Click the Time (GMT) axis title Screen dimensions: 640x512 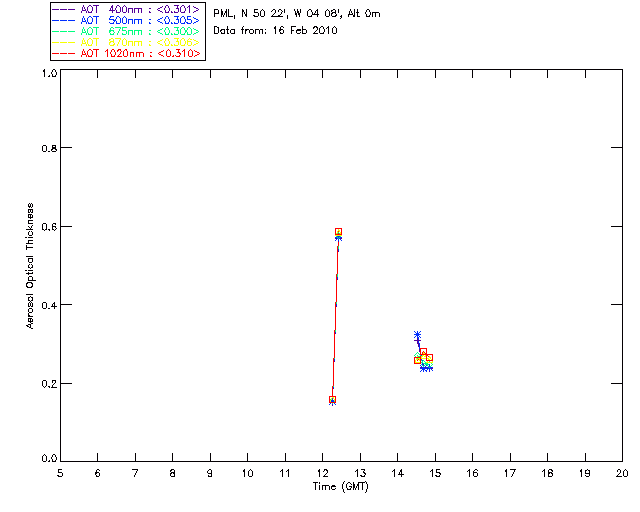point(340,487)
